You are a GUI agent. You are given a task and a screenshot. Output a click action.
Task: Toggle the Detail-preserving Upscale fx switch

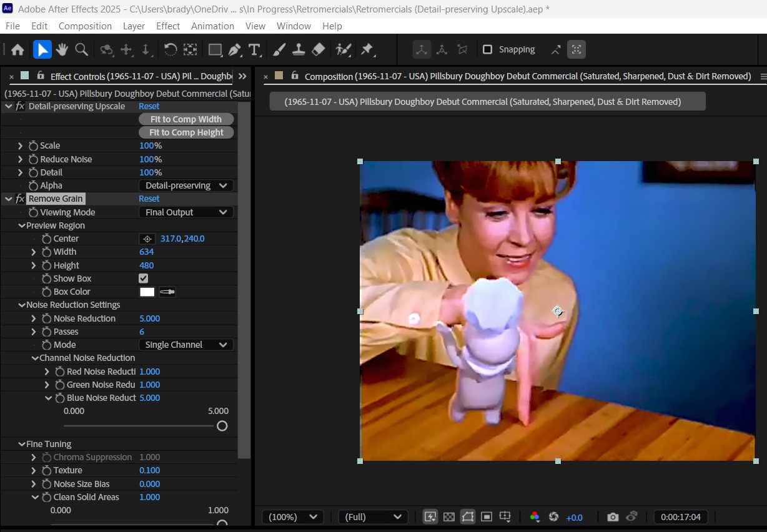[20, 106]
